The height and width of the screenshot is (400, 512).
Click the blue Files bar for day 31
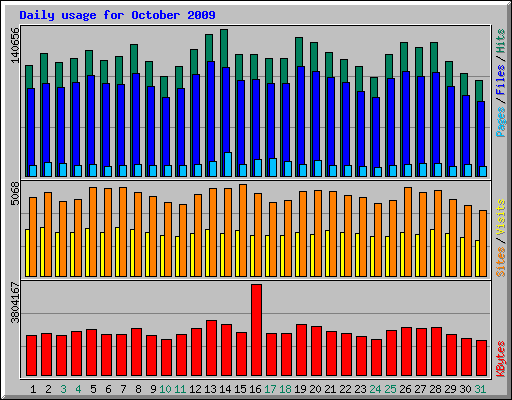(481, 134)
